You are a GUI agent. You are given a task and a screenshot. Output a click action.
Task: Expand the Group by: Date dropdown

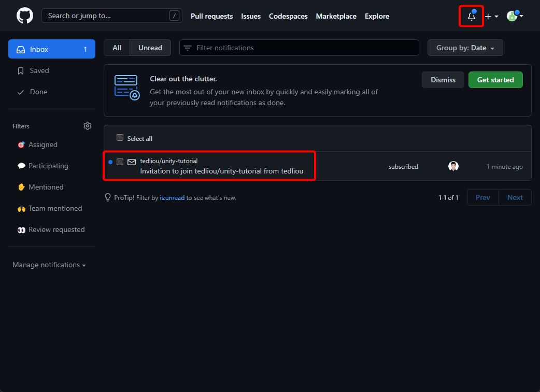(x=465, y=48)
